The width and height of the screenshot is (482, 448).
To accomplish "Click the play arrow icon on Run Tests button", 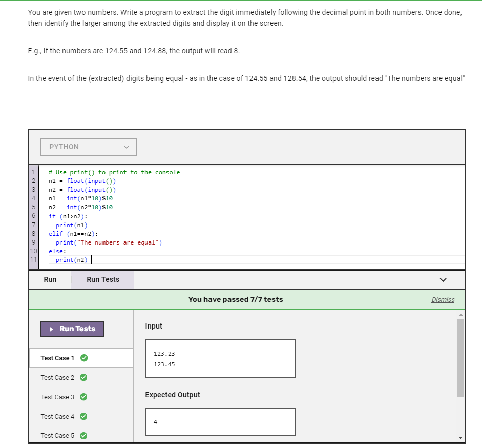I will pyautogui.click(x=51, y=329).
